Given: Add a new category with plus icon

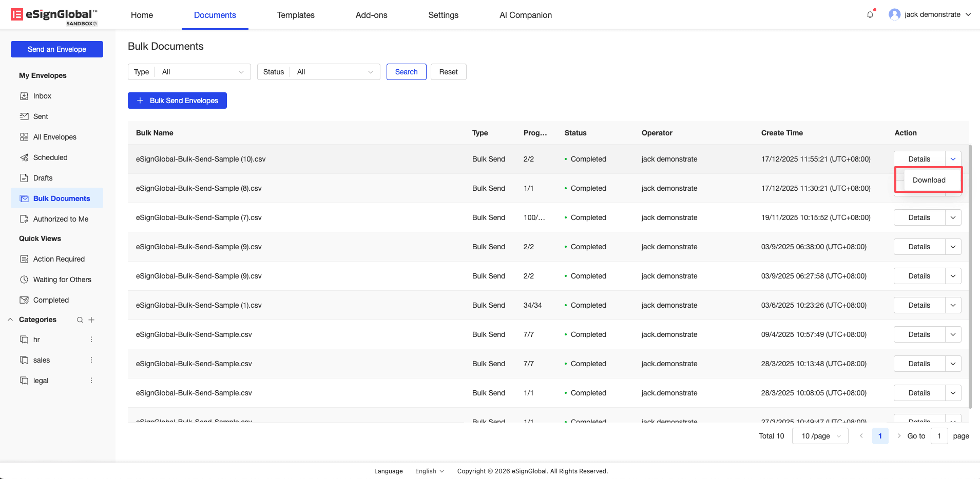Looking at the screenshot, I should 91,320.
